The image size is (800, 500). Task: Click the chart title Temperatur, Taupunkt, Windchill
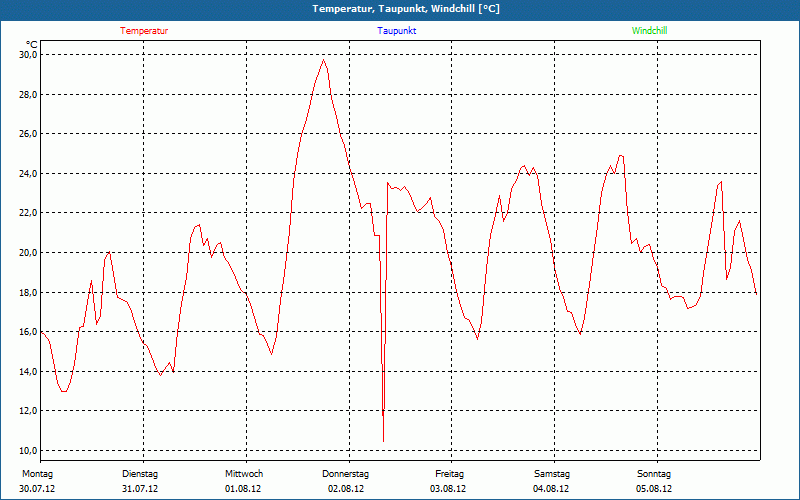tap(406, 9)
